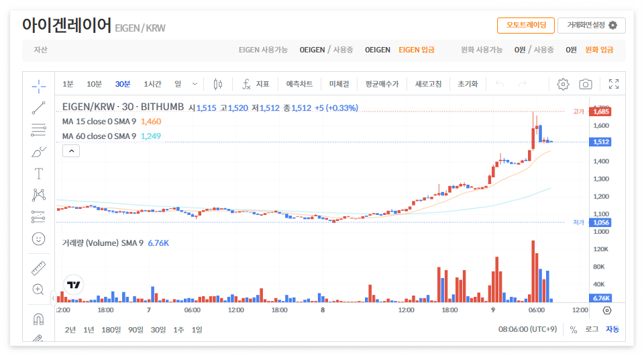Image resolution: width=644 pixels, height=356 pixels.
Task: Set chart range to 30일
Action: (158, 330)
